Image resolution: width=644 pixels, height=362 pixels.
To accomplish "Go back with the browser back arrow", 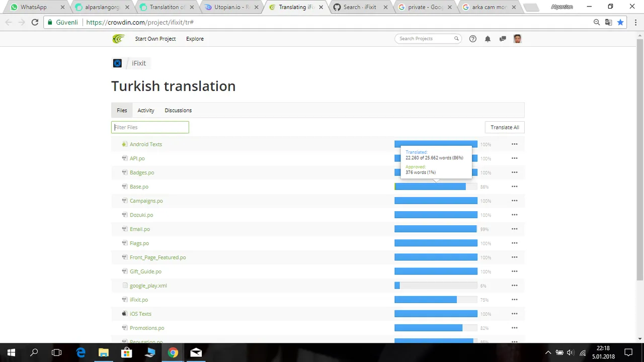I will (9, 22).
